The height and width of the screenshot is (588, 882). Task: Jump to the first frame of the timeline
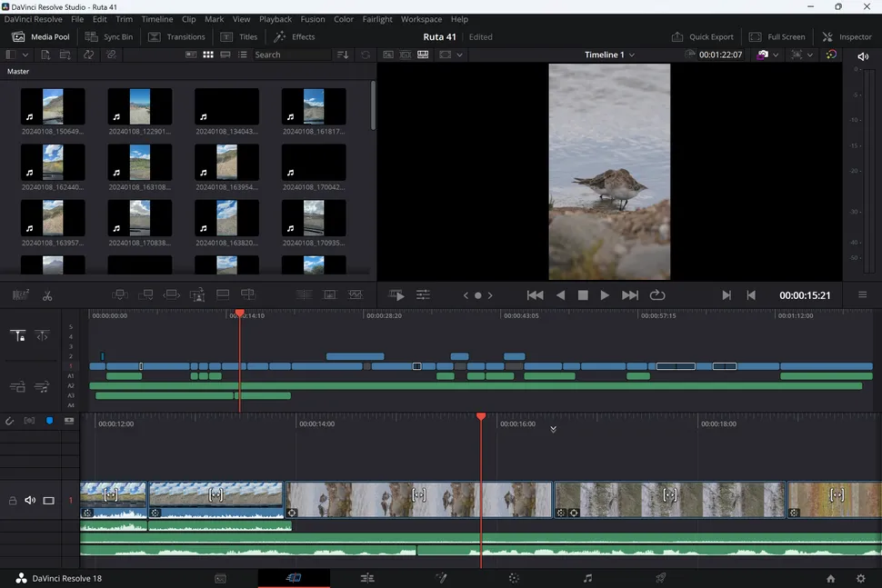pyautogui.click(x=535, y=295)
